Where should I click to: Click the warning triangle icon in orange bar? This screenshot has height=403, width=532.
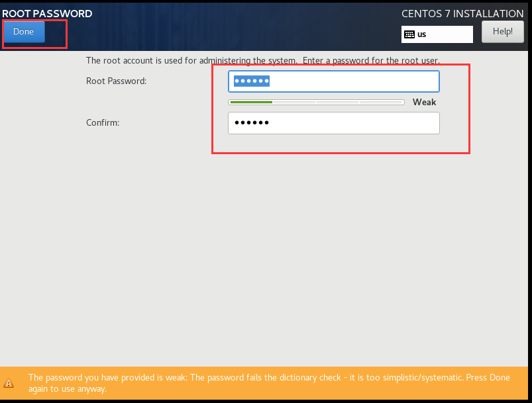9,383
